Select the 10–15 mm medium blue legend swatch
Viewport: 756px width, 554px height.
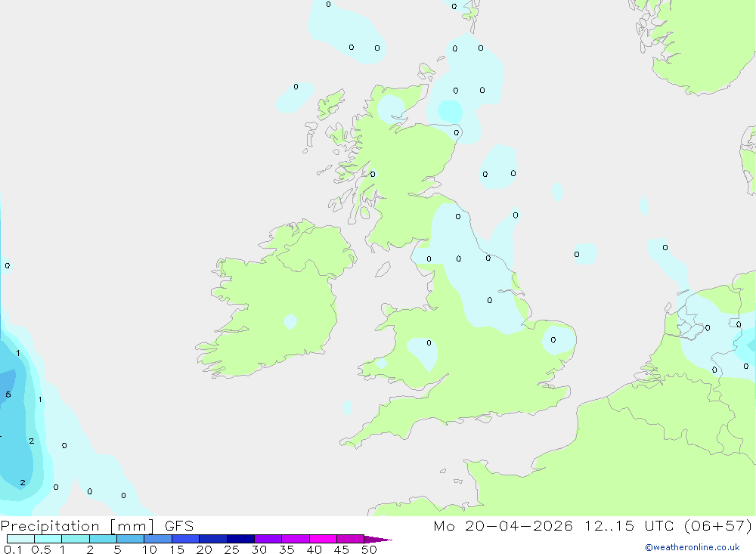pyautogui.click(x=158, y=539)
